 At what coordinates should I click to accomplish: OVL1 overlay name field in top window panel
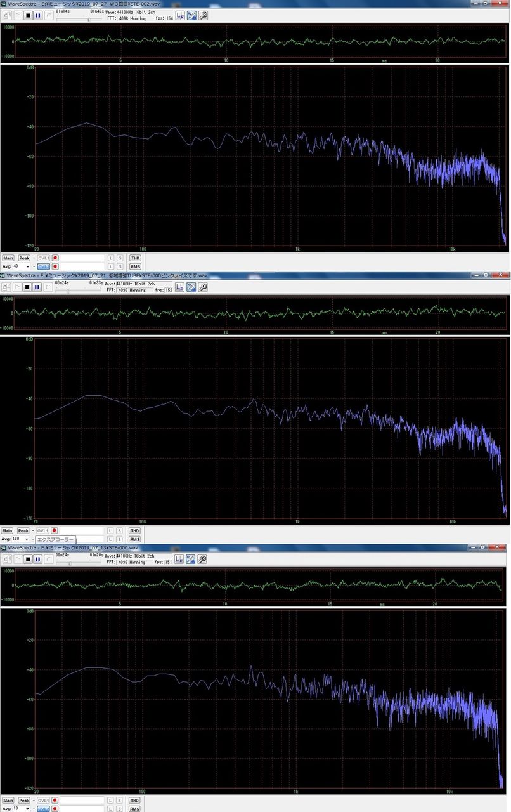(82, 258)
